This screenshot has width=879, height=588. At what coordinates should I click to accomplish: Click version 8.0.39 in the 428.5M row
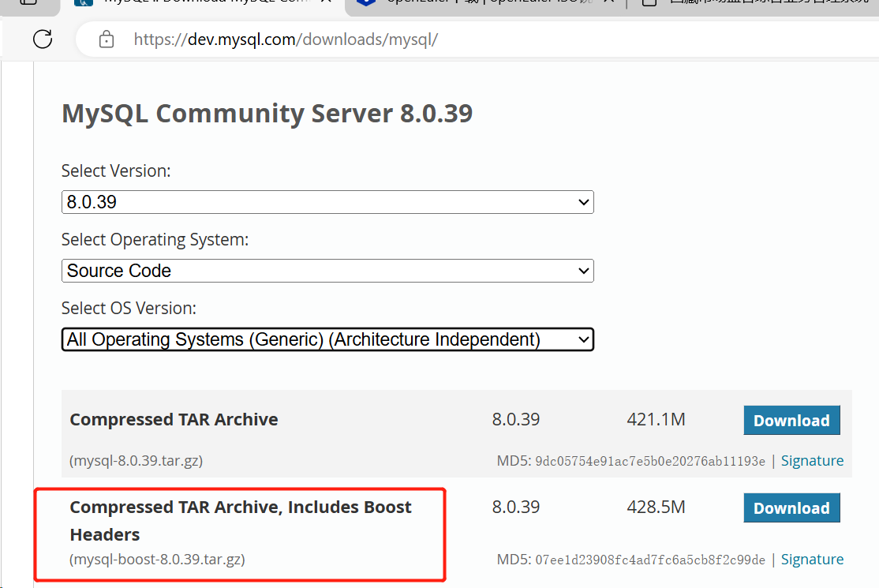[516, 507]
